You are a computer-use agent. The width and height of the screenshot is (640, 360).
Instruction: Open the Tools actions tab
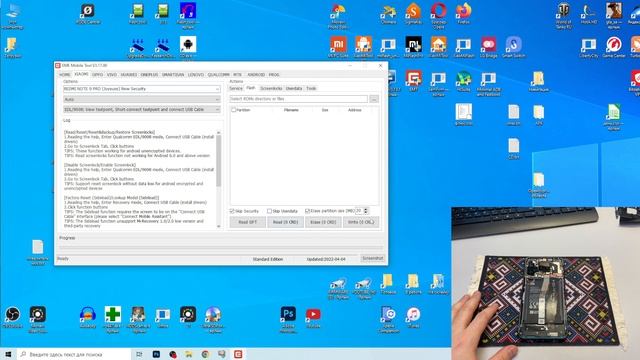coord(311,88)
